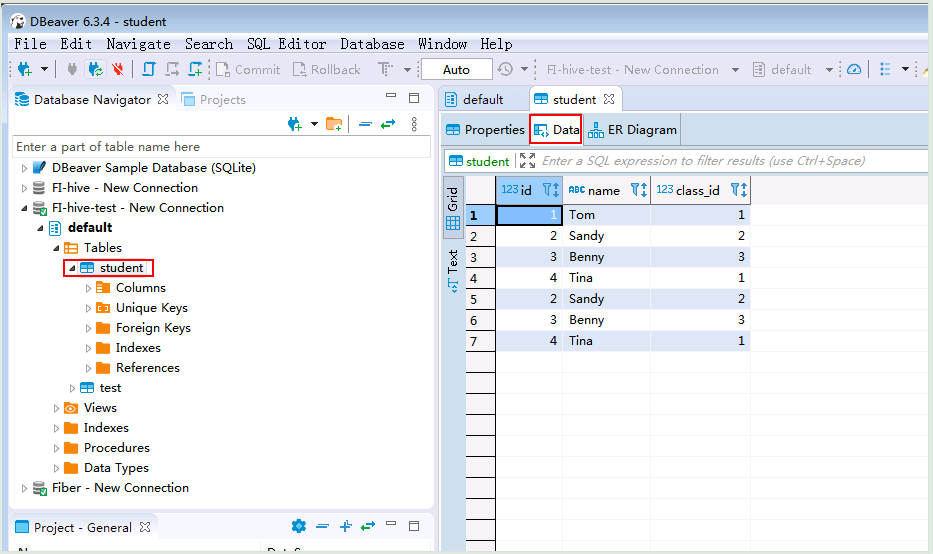Click the Auto commit mode field
933x554 pixels.
tap(456, 70)
